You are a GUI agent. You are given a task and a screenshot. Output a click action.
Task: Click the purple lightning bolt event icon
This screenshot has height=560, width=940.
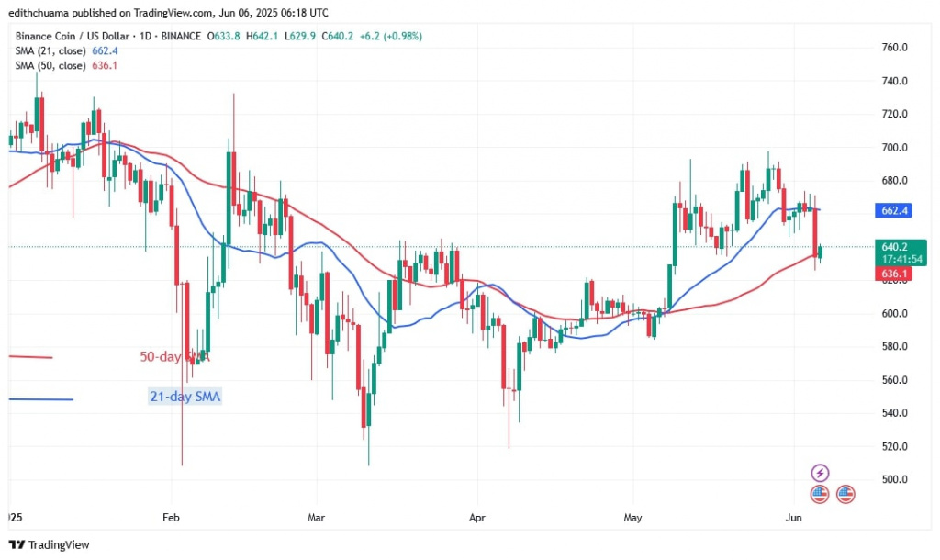pos(821,473)
